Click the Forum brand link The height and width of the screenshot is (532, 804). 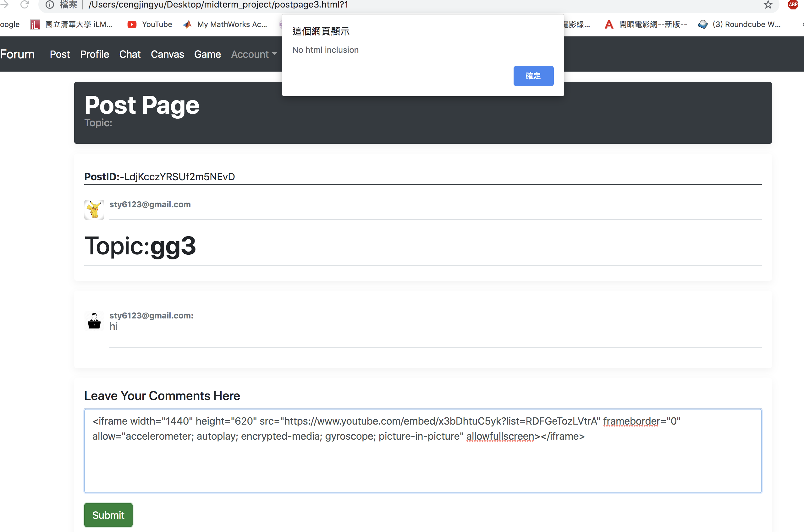click(17, 54)
